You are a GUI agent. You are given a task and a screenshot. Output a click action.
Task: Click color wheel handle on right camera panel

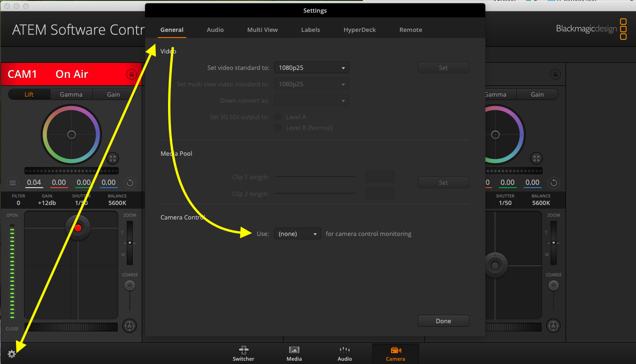(495, 135)
